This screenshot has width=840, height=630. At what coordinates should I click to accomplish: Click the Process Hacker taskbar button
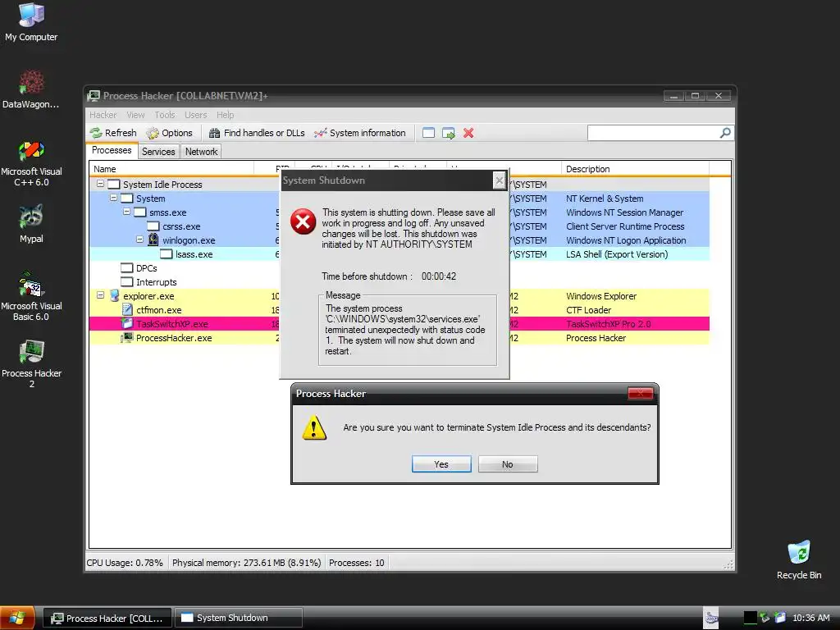tap(107, 619)
